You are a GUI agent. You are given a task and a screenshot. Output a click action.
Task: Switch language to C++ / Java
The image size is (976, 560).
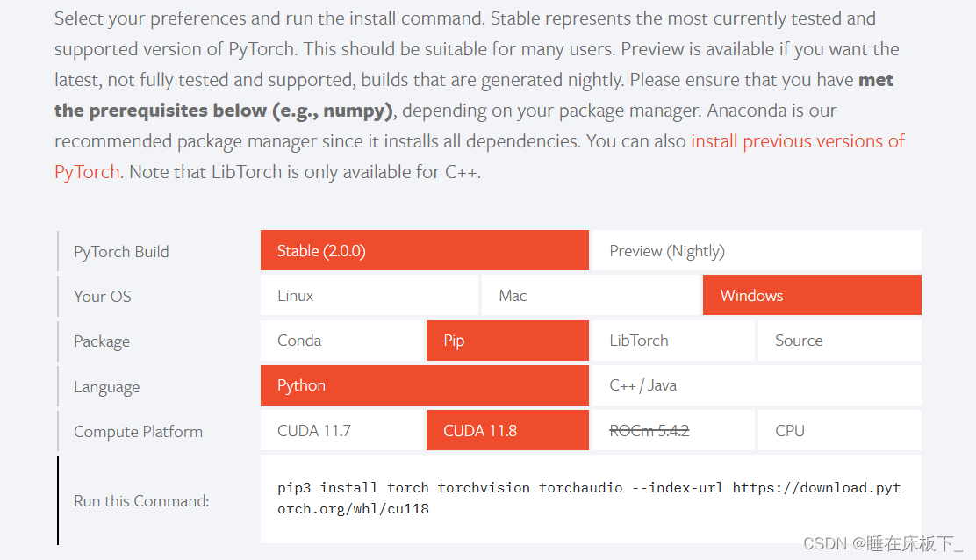click(x=756, y=385)
